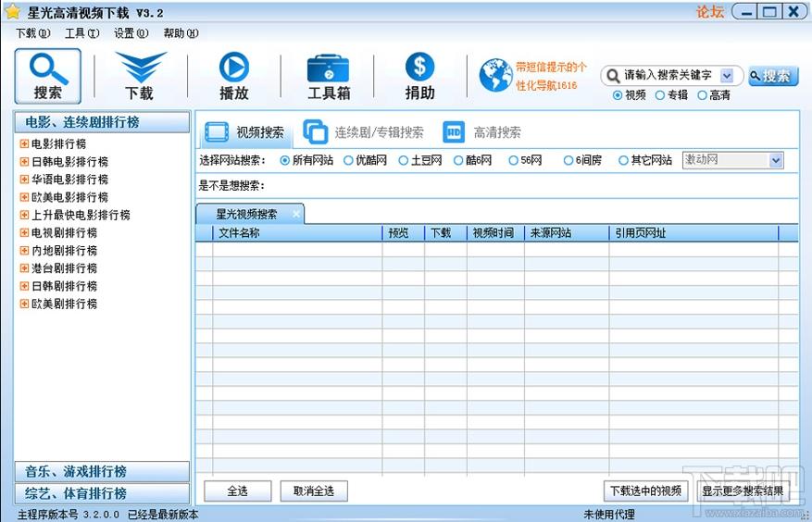Viewport: 812px width, 522px height.
Task: Switch to the 连续剧/专辑搜索 tab
Action: [x=363, y=132]
